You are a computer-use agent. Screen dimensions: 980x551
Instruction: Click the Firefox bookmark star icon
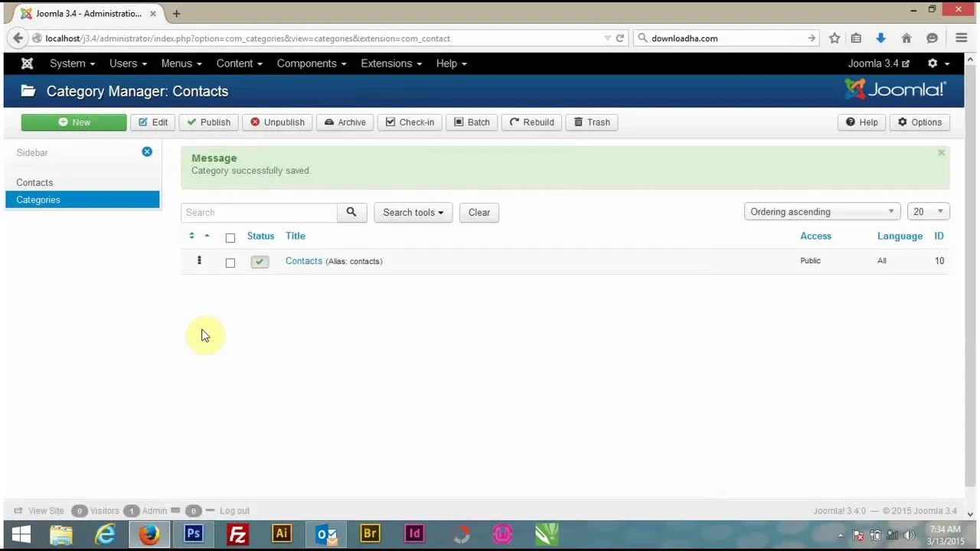[x=835, y=38]
